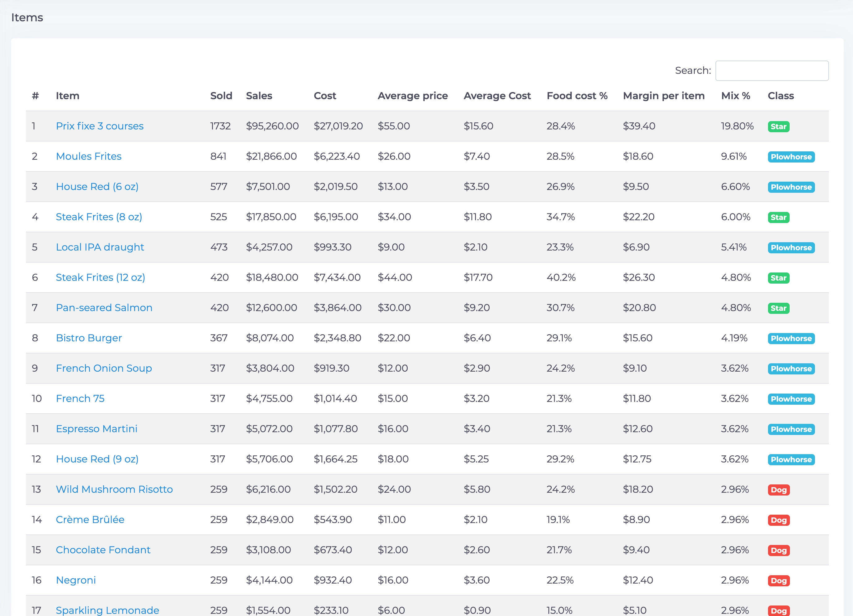Click Plowhorse badge in Bistro Burger row
Image resolution: width=853 pixels, height=616 pixels.
point(791,339)
